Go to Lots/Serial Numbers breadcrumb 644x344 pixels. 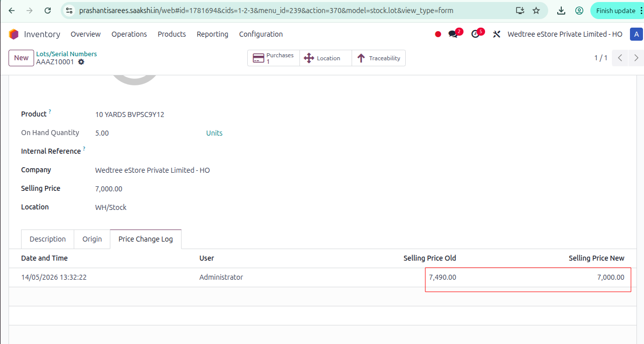tap(66, 54)
